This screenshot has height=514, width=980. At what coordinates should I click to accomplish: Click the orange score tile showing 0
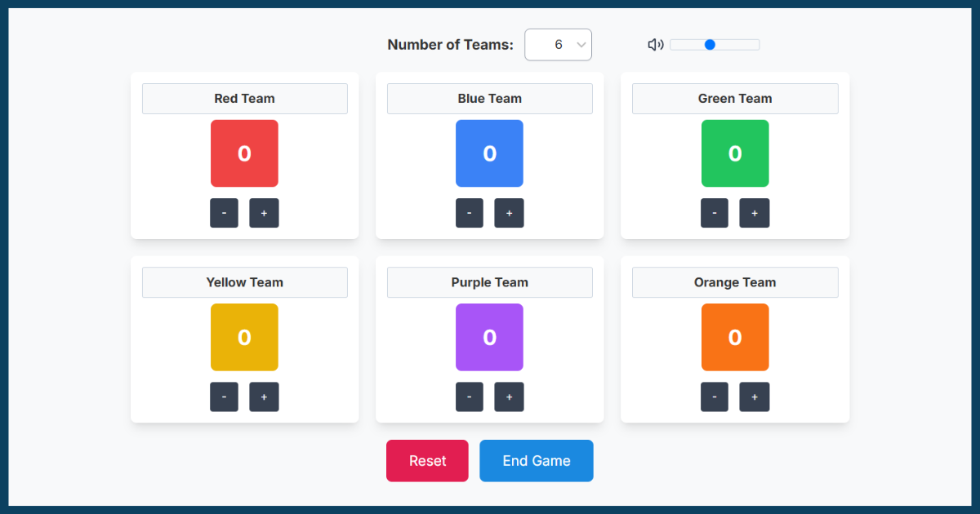coord(735,337)
